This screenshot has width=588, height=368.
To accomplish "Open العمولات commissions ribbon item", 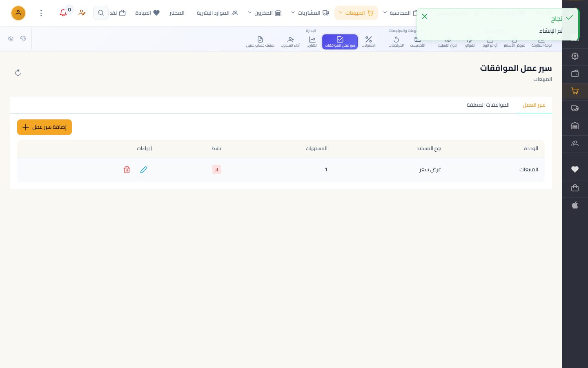I will [368, 42].
